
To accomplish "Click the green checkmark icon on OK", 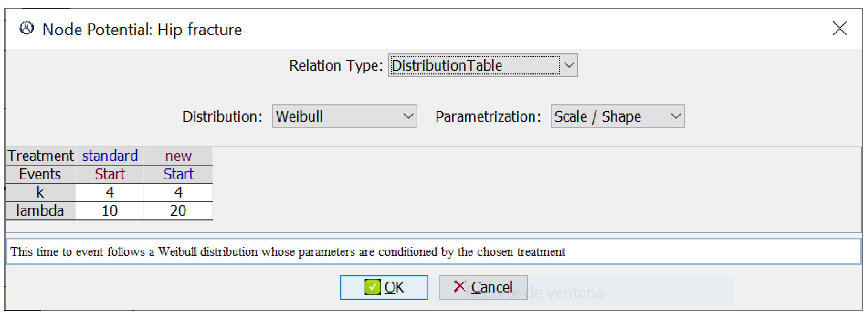I will pos(372,287).
